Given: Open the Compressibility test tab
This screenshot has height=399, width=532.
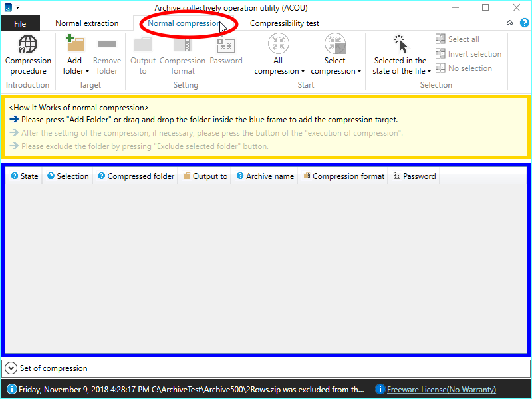Looking at the screenshot, I should tap(284, 23).
